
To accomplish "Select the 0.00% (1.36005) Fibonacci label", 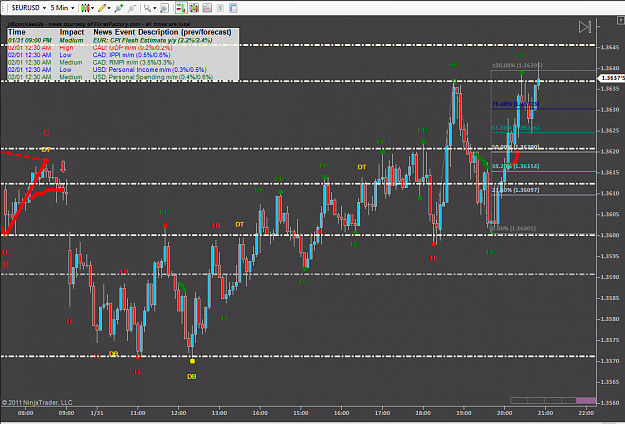I will (x=514, y=228).
